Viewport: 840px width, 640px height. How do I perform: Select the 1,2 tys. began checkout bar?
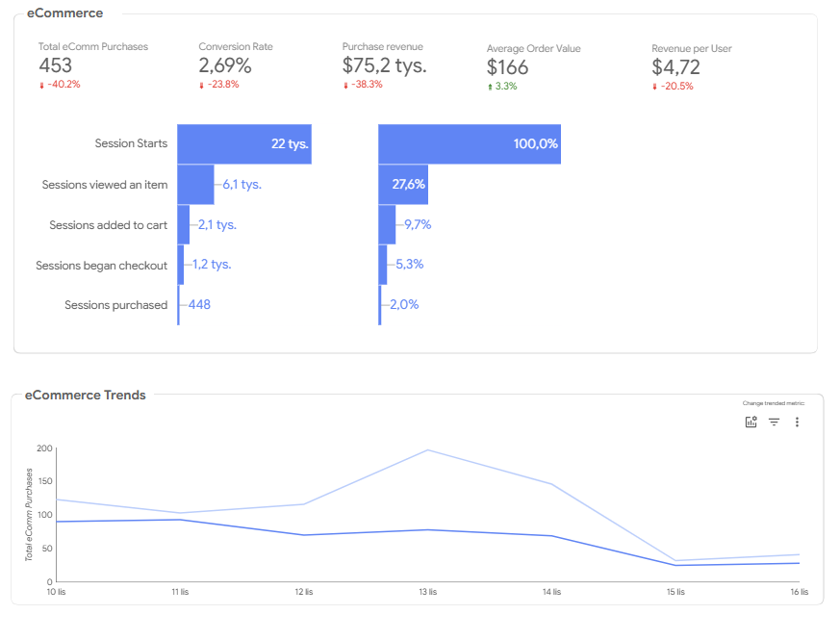coord(181,265)
